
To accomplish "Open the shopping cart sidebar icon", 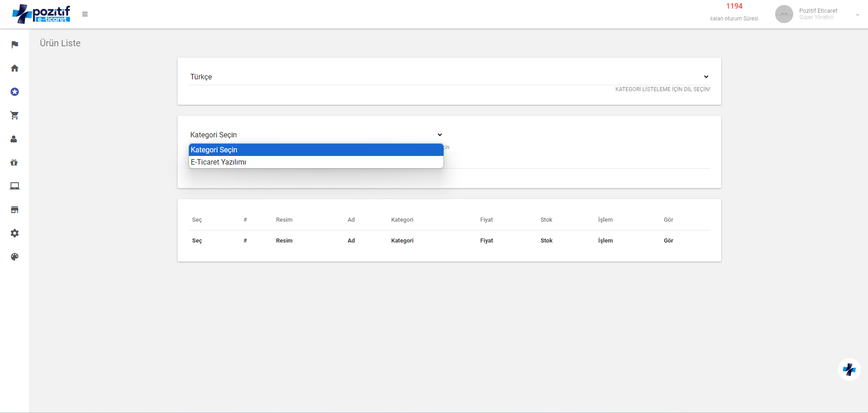I will coord(14,115).
